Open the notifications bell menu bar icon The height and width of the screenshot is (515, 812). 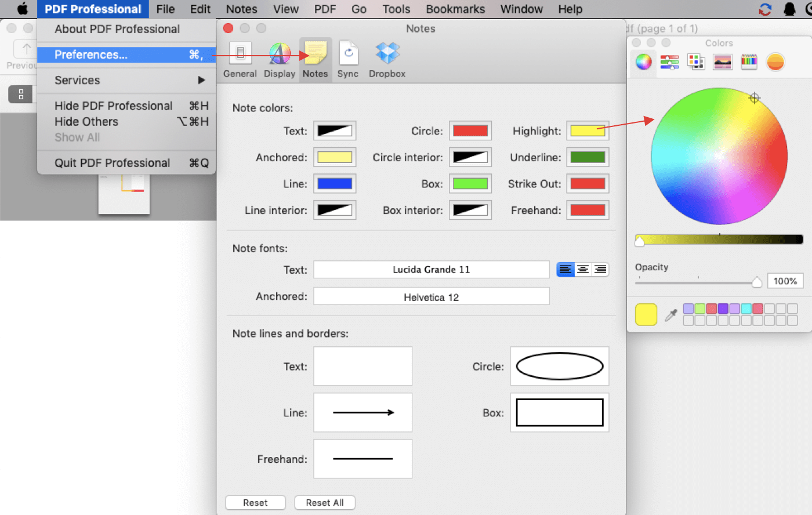point(789,9)
